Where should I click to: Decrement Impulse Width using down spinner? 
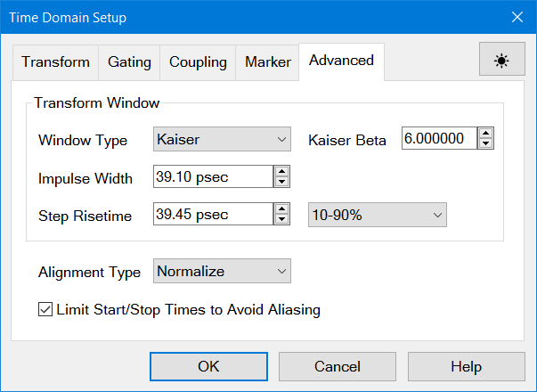(281, 182)
